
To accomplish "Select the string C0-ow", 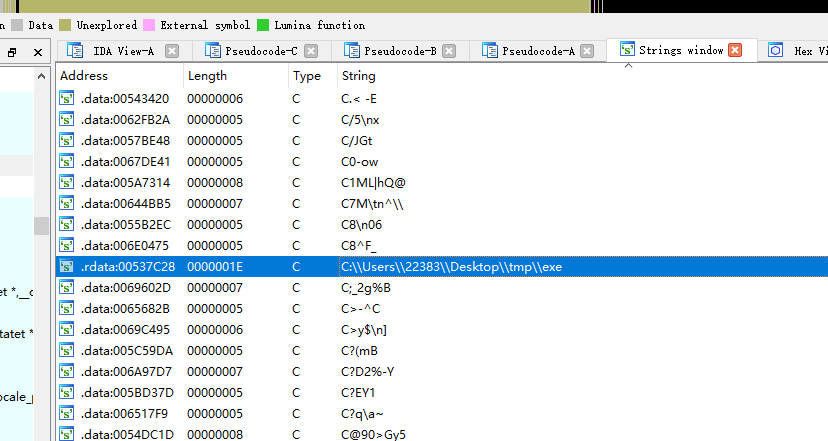I will click(x=360, y=162).
